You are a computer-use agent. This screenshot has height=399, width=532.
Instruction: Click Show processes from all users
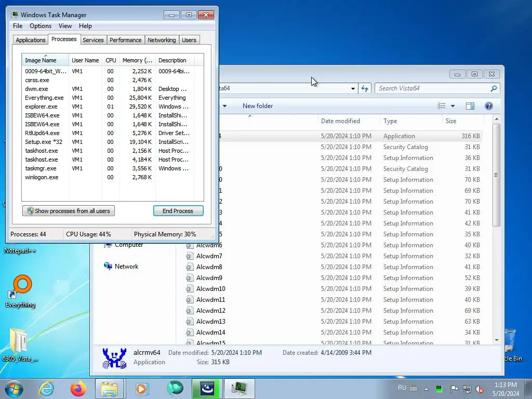69,211
